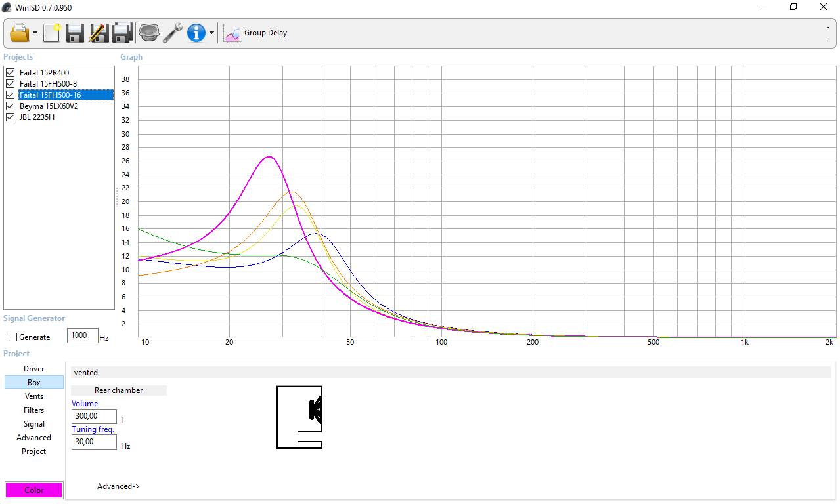Switch to the Filters tab
This screenshot has width=840, height=504.
point(34,410)
